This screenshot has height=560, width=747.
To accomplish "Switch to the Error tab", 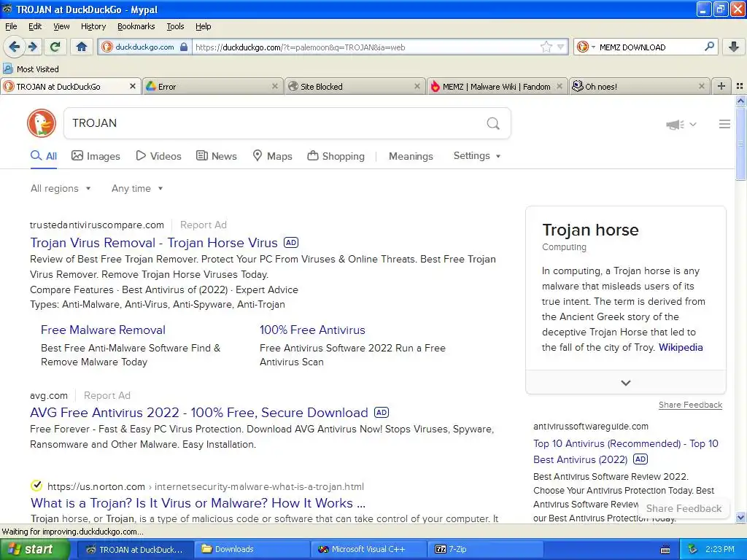I will coord(212,86).
